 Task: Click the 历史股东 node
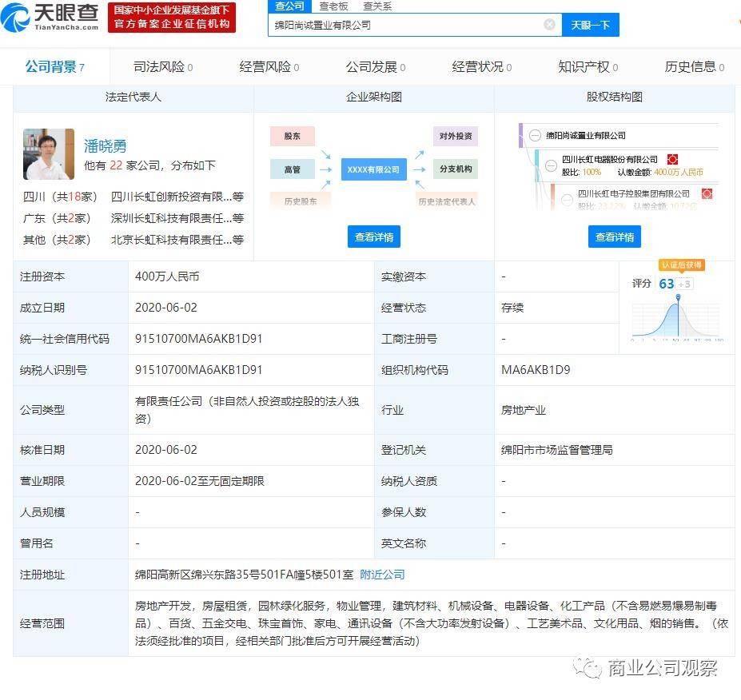point(301,201)
